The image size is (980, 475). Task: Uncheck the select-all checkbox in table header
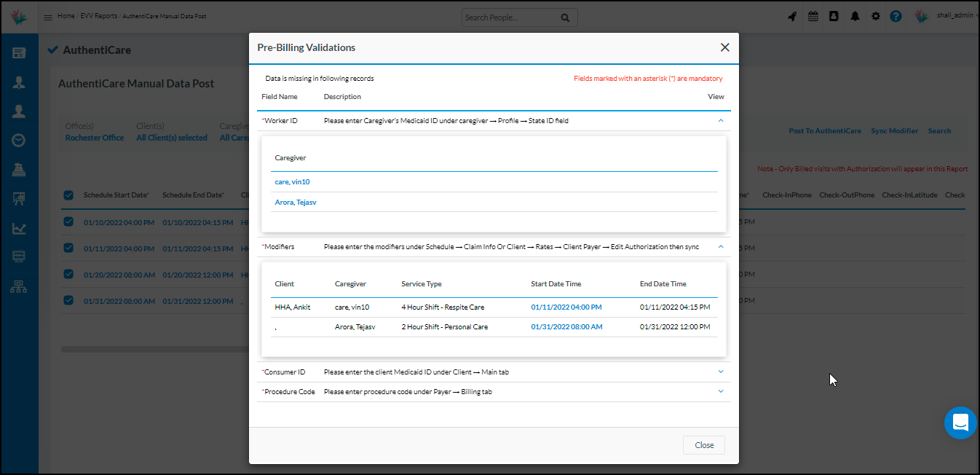tap(68, 195)
